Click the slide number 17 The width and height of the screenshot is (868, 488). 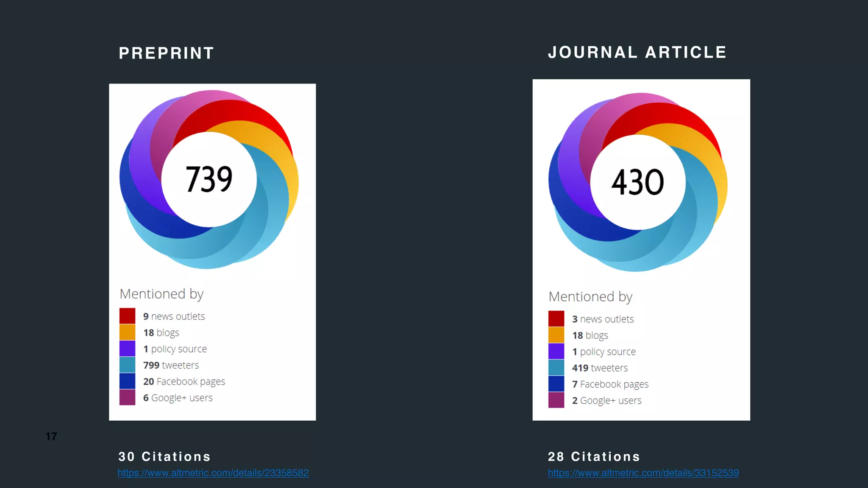tap(51, 436)
